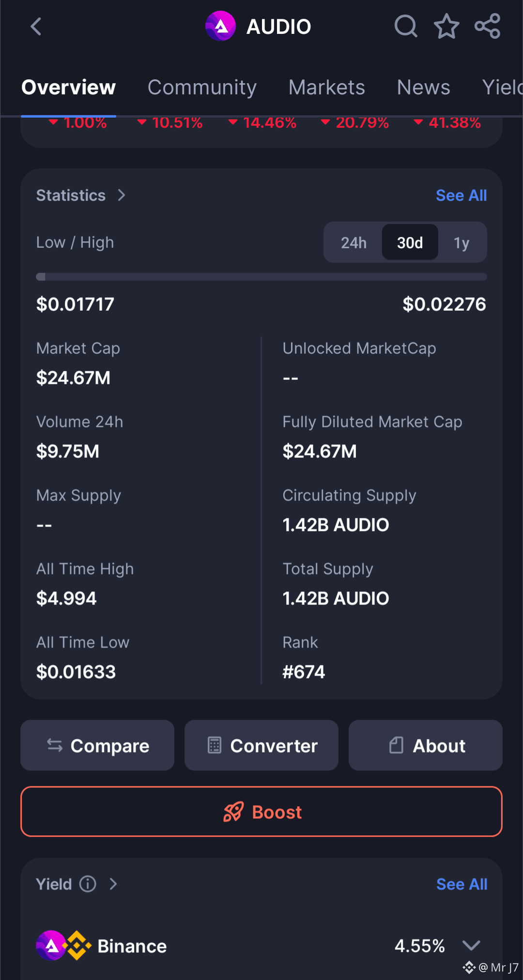Click the Low/High price range bar
The width and height of the screenshot is (523, 980).
(261, 277)
